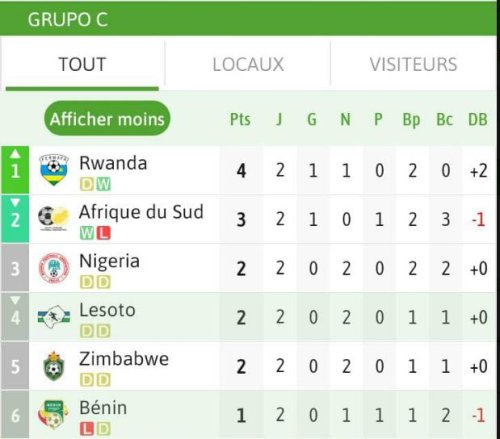Open the Nigeria team link
The height and width of the screenshot is (439, 500).
109,261
